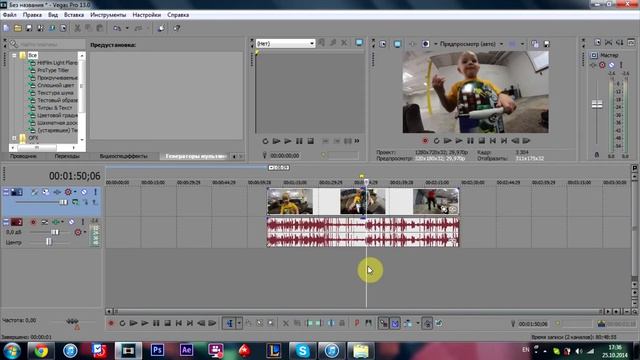Image resolution: width=640 pixels, height=360 pixels.
Task: Open After Effects from the taskbar
Action: pos(186,351)
